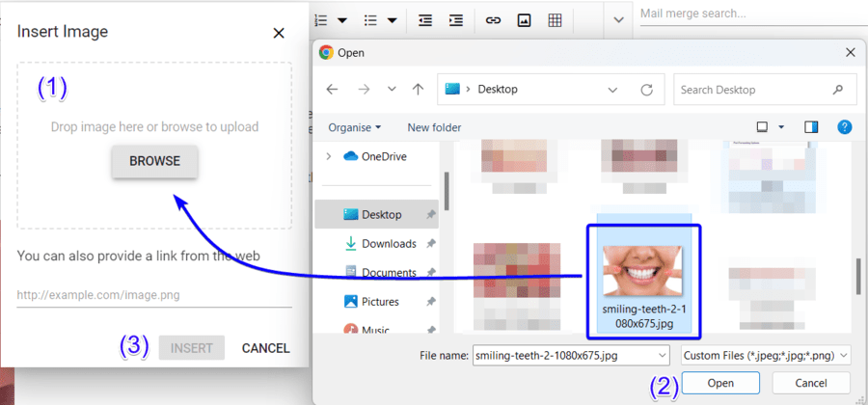
Task: Expand the OneDrive tree node
Action: point(329,156)
